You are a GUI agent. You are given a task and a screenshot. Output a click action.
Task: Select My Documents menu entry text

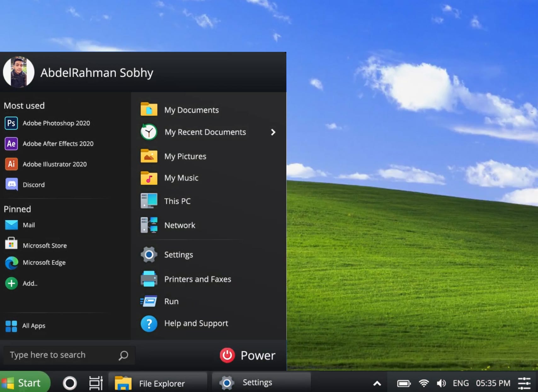[x=192, y=110]
